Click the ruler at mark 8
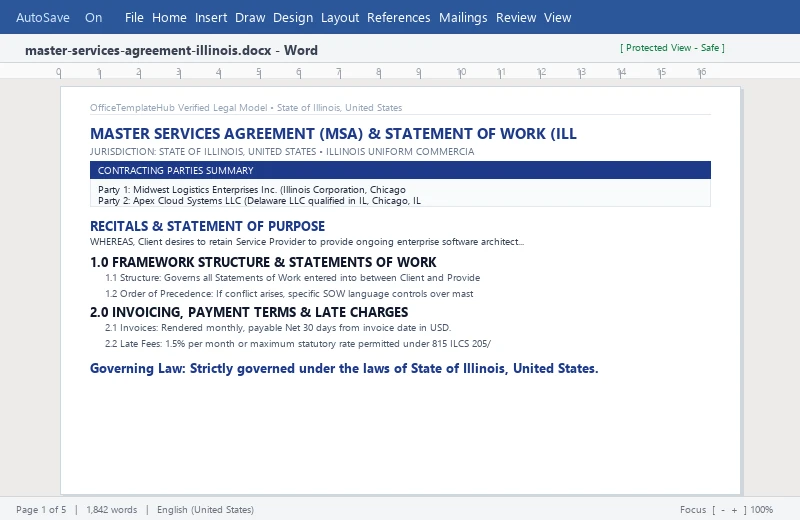The width and height of the screenshot is (800, 520). point(378,72)
